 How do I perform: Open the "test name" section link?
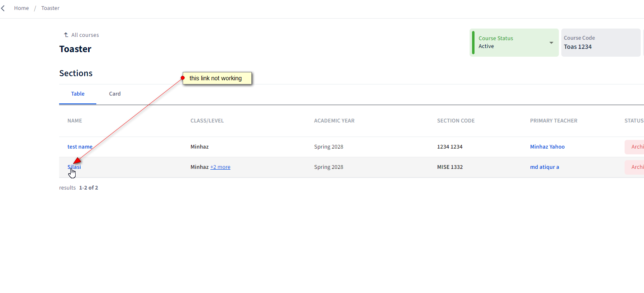click(x=80, y=147)
